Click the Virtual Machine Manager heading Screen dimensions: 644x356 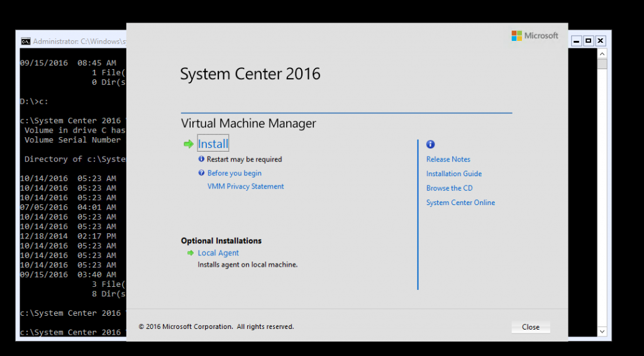coord(248,123)
